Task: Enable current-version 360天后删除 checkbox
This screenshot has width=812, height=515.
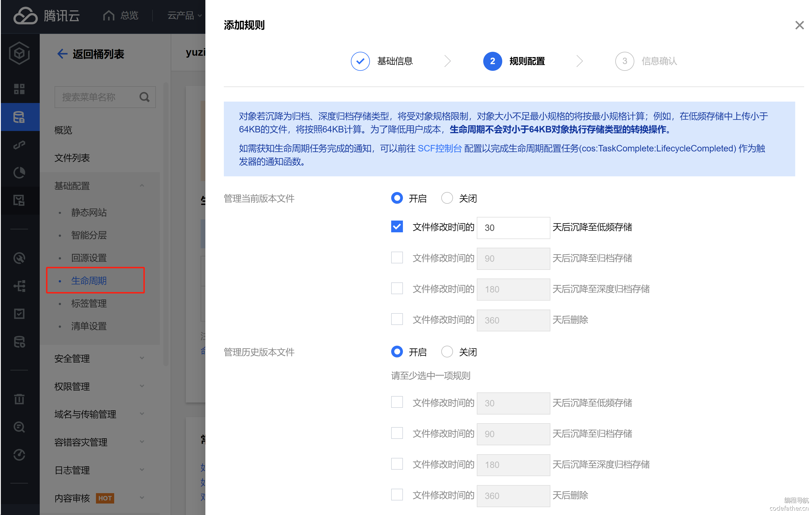Action: pyautogui.click(x=397, y=319)
